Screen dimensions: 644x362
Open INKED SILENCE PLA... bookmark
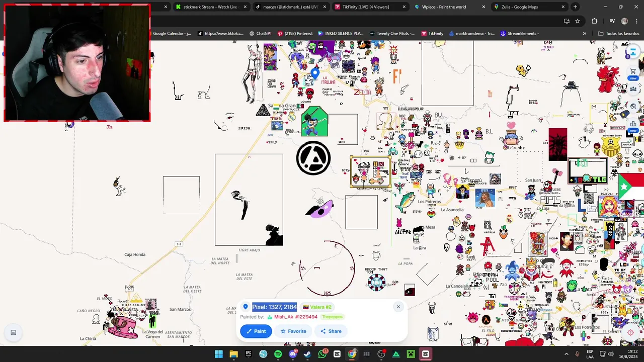click(341, 34)
